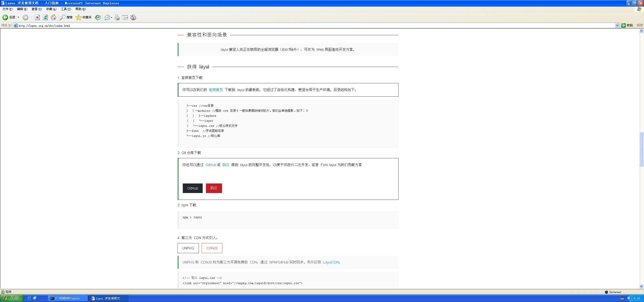644x302 pixels.
Task: Click Internet Explorer quick launch icon
Action: click(x=29, y=298)
